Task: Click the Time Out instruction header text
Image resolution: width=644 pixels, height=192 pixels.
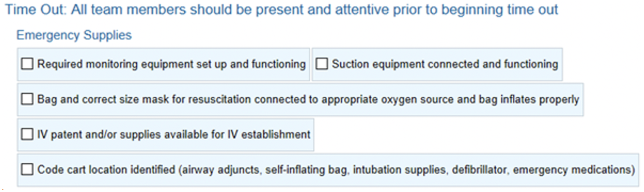Action: 281,10
